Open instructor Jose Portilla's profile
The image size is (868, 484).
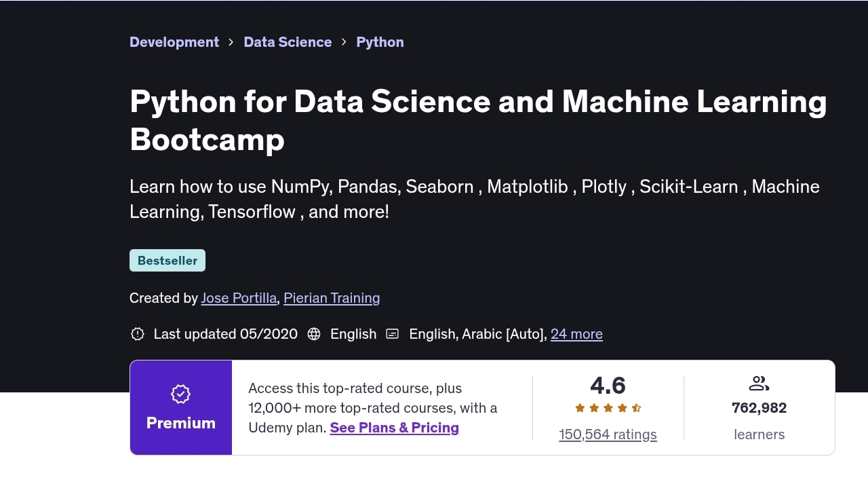(x=239, y=298)
